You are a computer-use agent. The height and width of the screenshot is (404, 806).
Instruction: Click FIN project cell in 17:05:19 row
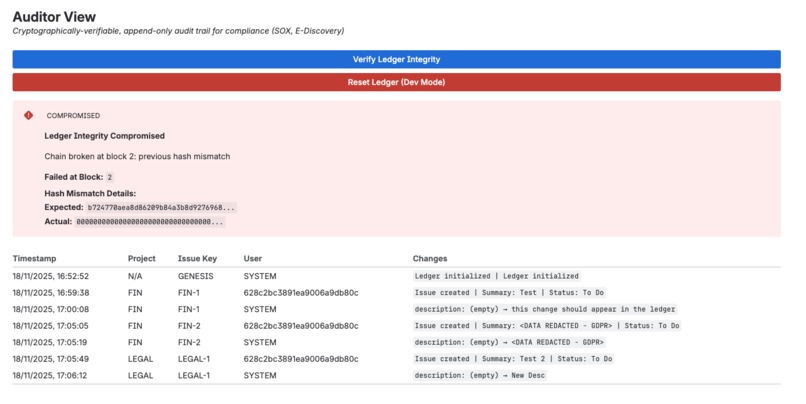[135, 342]
